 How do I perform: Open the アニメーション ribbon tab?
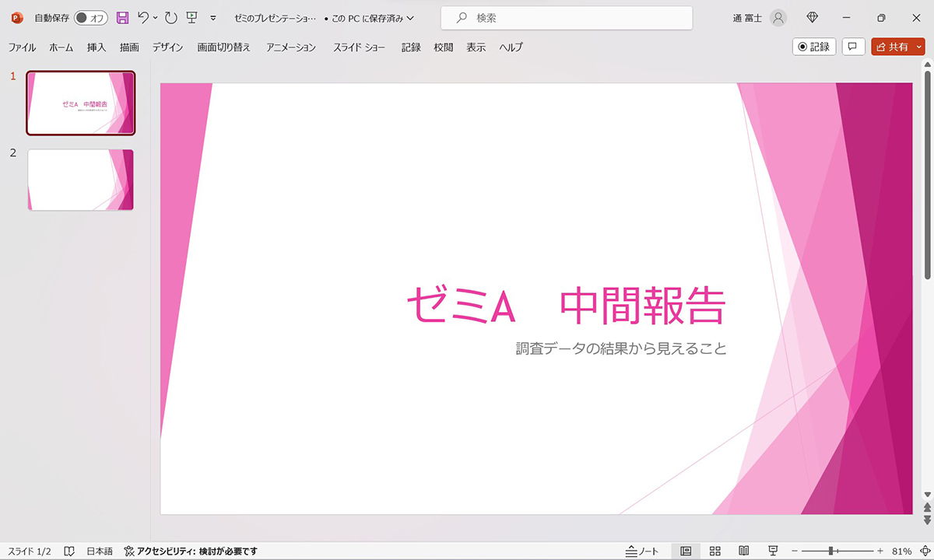290,47
